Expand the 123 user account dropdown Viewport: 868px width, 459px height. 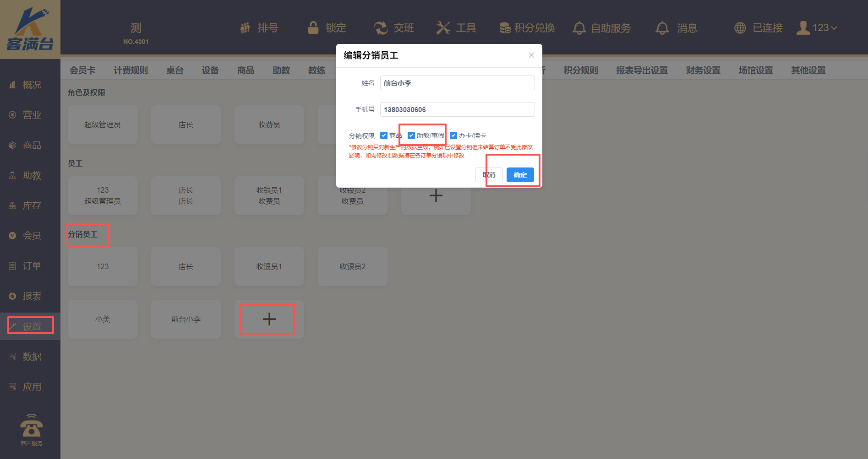[x=818, y=28]
